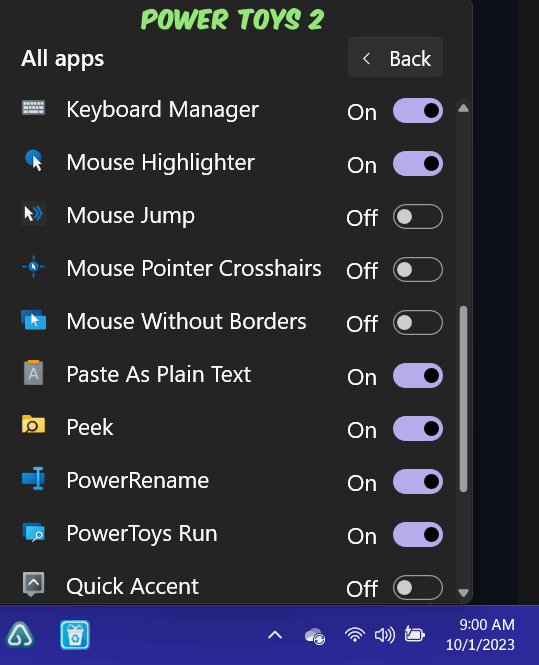Click the Peek folder icon

(x=34, y=425)
